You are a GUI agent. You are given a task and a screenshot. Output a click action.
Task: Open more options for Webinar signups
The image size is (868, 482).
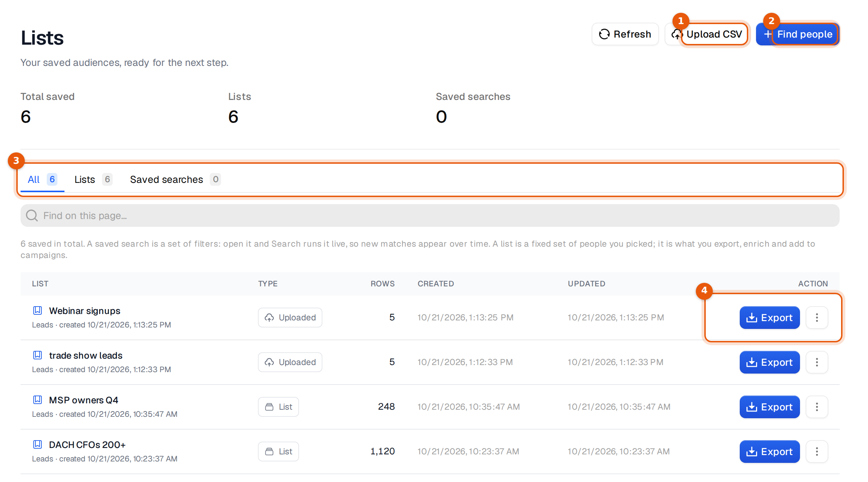tap(817, 318)
